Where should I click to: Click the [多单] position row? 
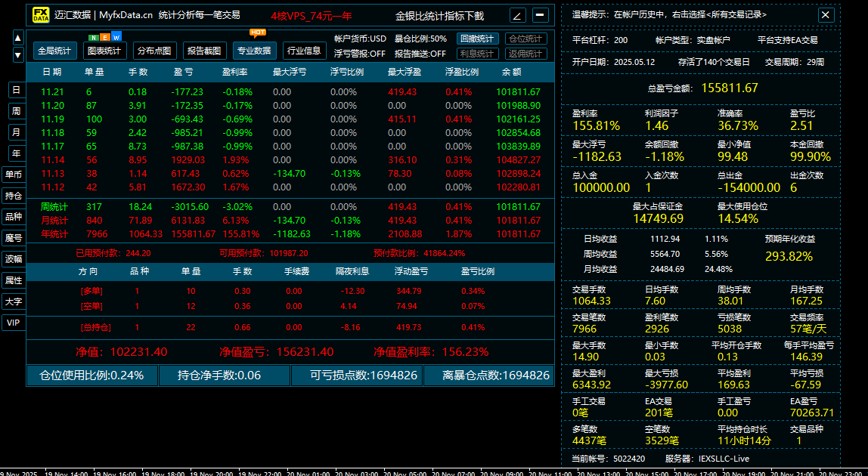pos(290,291)
